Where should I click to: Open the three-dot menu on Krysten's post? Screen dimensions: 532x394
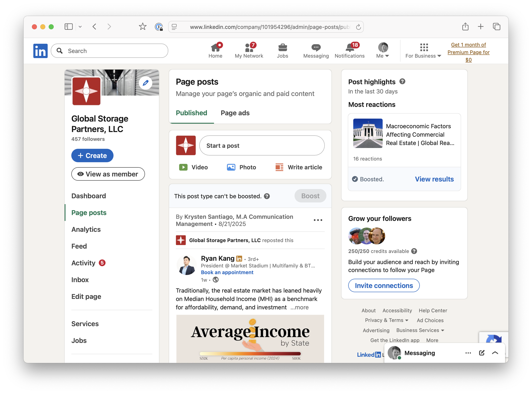(318, 220)
